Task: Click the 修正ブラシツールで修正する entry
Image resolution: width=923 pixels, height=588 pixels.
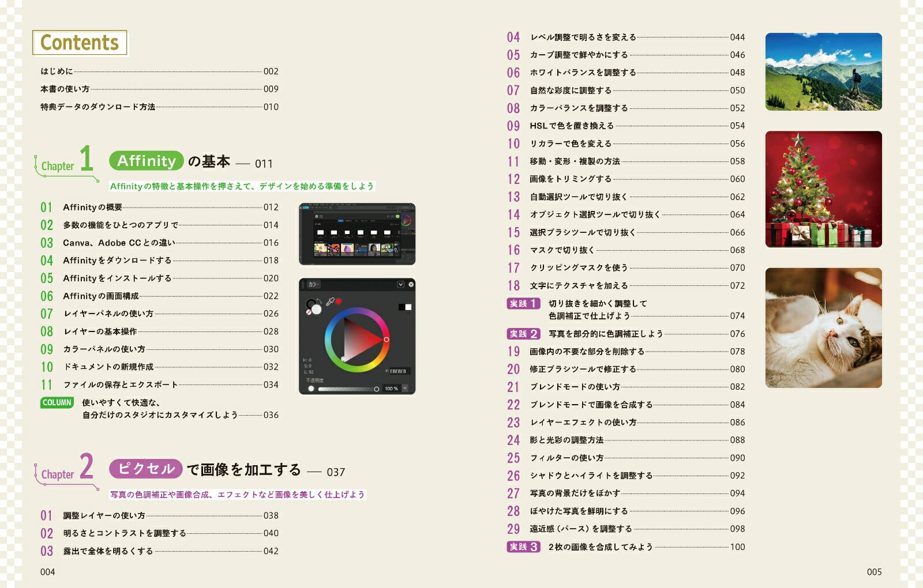Action: pos(626,370)
